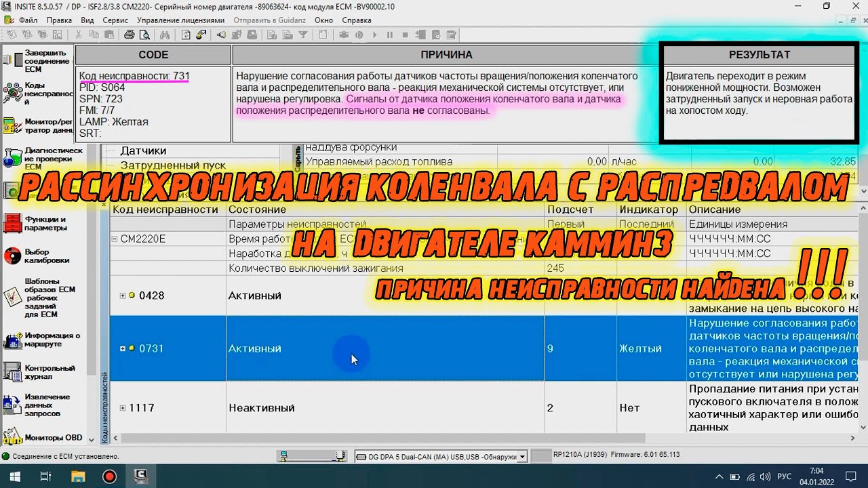
Task: Click the Cut scissors toolbar icon
Action: (x=79, y=35)
